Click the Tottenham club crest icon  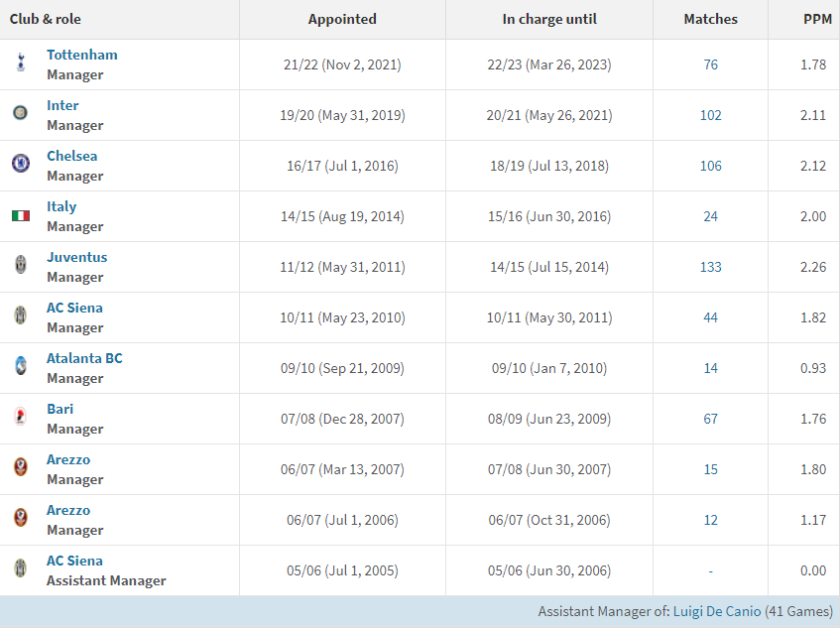20,64
